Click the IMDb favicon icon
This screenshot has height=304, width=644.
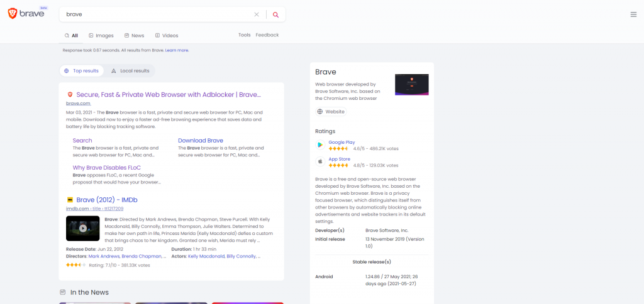(x=70, y=200)
